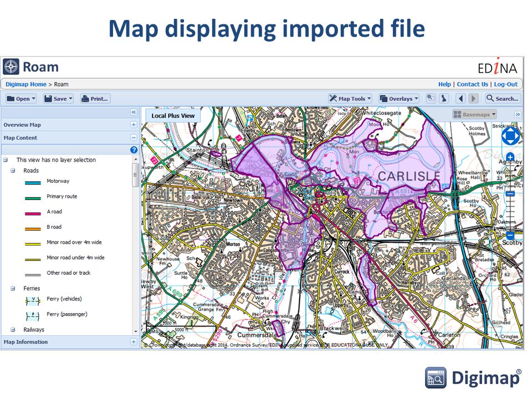The height and width of the screenshot is (399, 532).
Task: Click legend scrollbar down arrow
Action: (135, 331)
